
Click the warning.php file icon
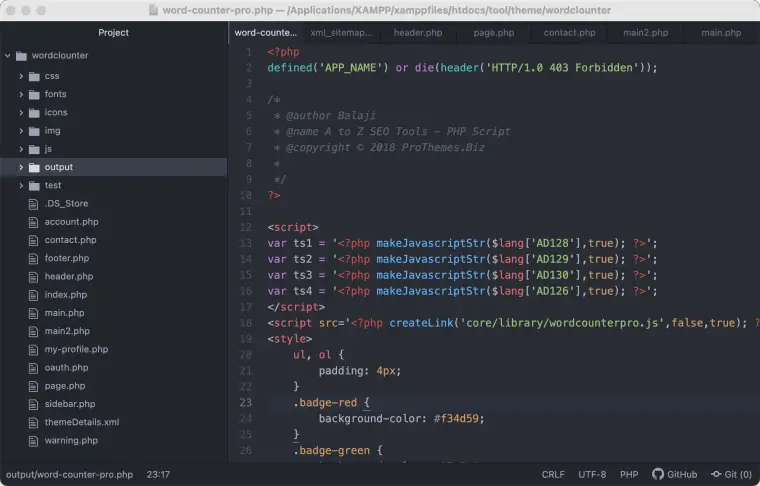(33, 441)
